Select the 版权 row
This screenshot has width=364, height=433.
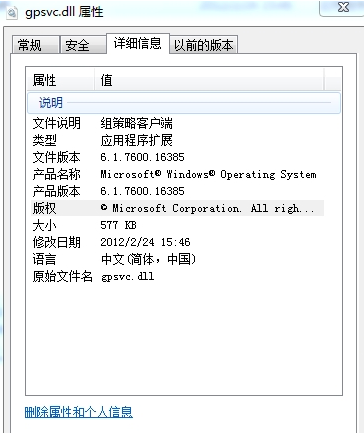177,208
